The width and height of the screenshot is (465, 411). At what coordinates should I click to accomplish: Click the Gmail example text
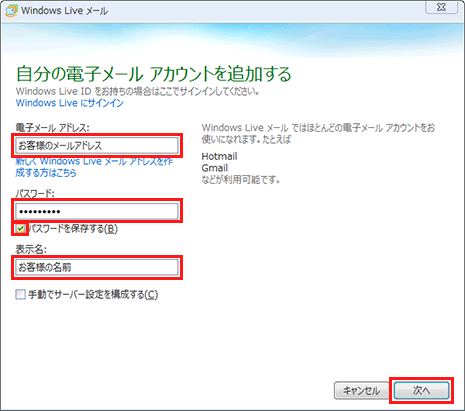(x=215, y=168)
